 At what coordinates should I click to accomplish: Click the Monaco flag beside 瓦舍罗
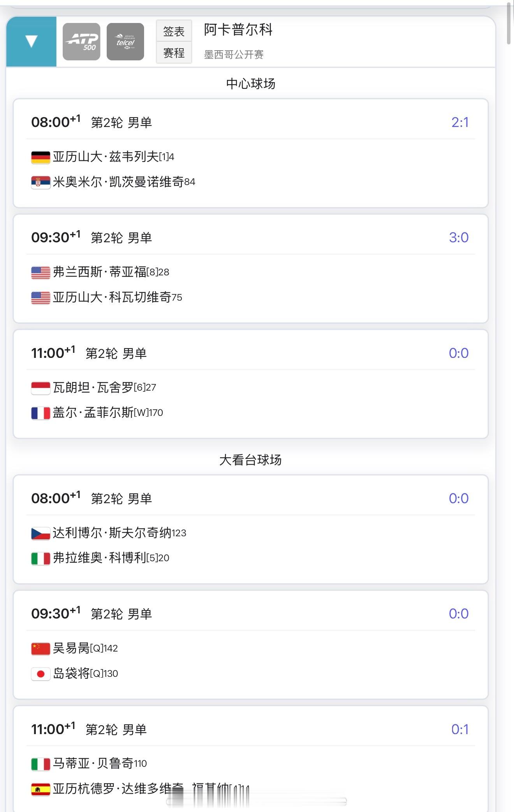(x=40, y=388)
